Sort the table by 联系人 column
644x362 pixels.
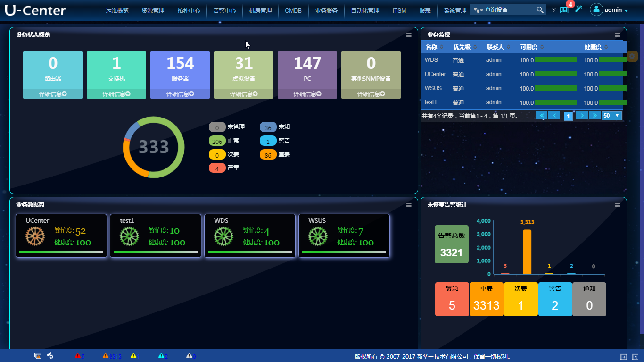499,47
